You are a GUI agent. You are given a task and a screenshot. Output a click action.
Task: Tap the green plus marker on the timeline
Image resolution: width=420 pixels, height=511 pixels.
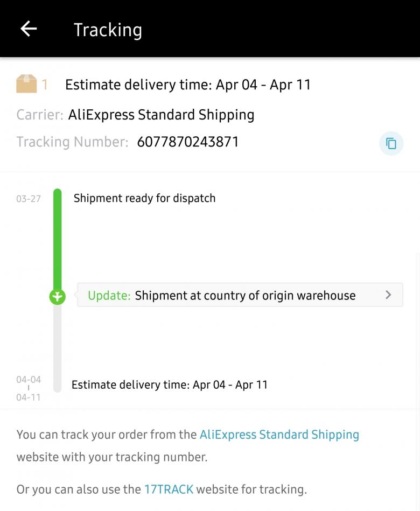tap(57, 296)
